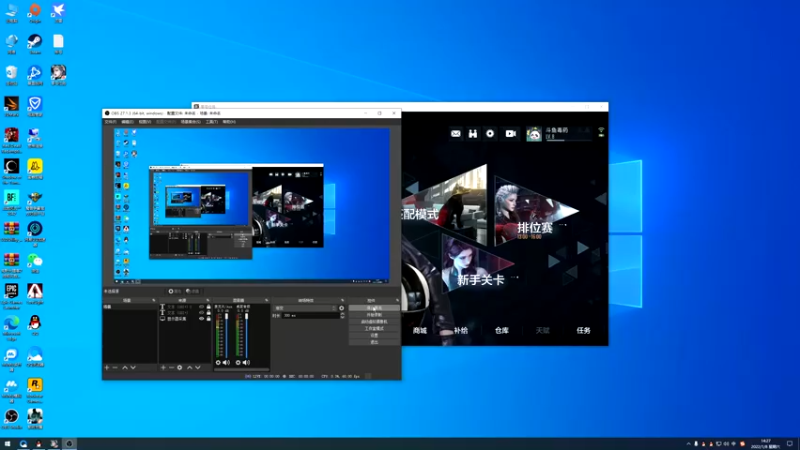Open transition properties gear beside fade dropdown

(x=341, y=308)
